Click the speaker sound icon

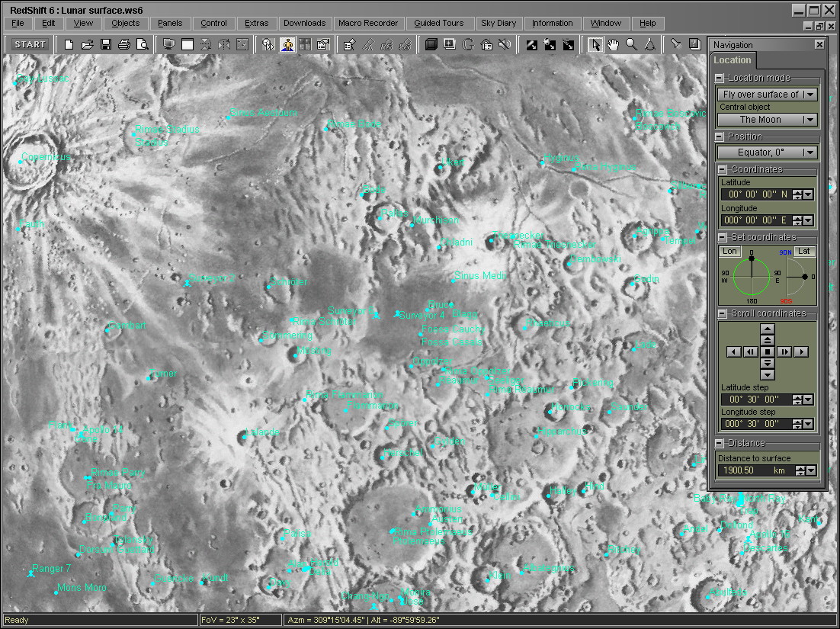point(505,45)
